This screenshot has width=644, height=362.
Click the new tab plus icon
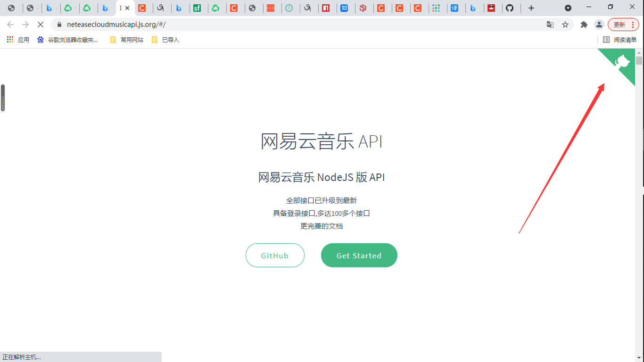pos(531,7)
